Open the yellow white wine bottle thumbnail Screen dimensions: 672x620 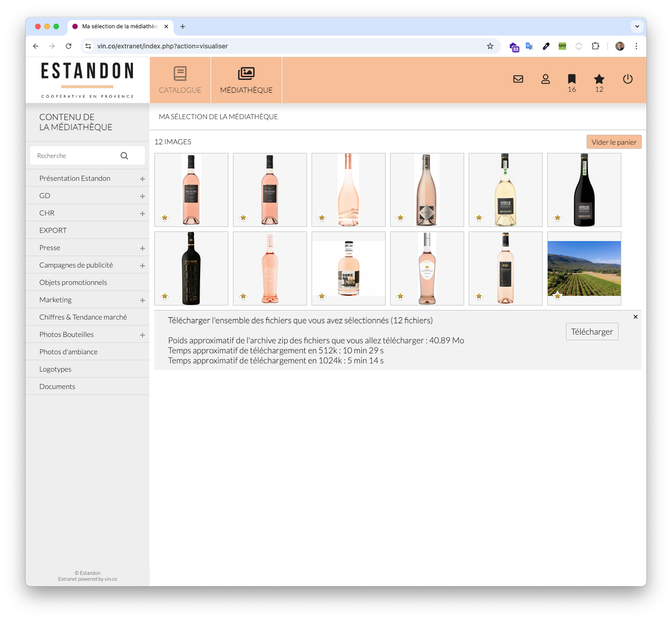506,190
